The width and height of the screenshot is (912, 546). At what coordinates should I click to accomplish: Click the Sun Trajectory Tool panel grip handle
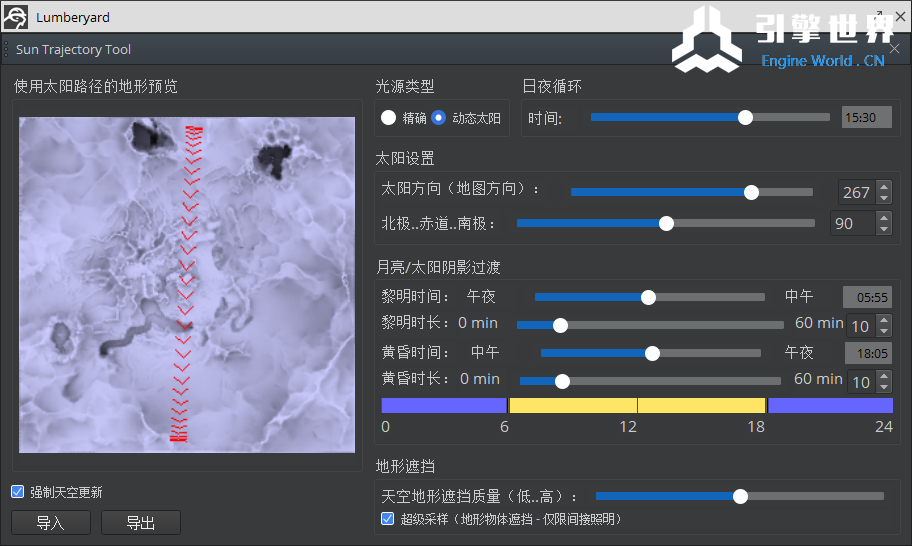coord(7,49)
